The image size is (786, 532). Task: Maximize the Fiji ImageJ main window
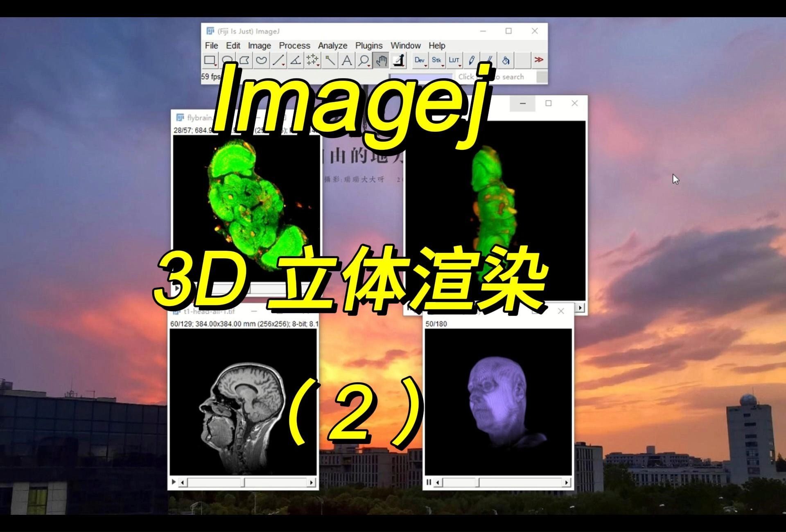coord(509,31)
